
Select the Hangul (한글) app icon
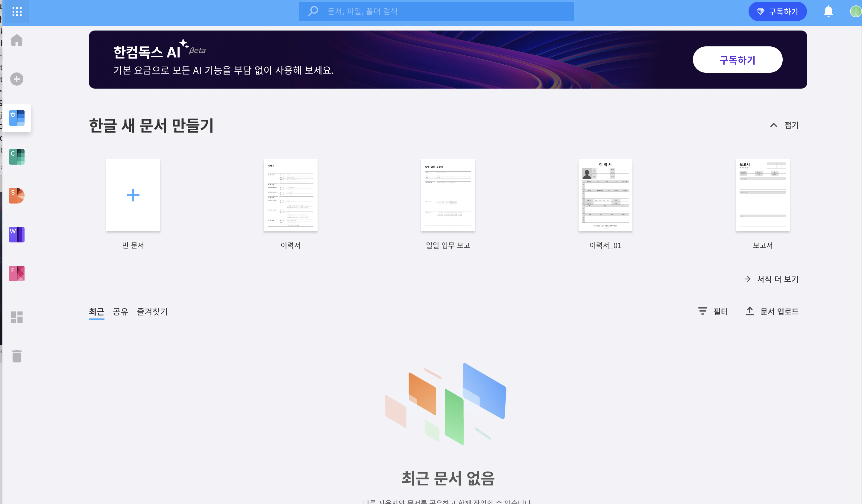pyautogui.click(x=17, y=118)
